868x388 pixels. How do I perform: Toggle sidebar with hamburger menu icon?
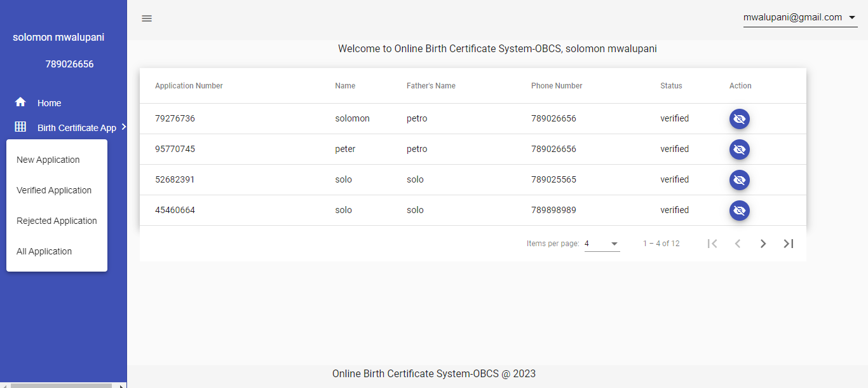point(147,18)
